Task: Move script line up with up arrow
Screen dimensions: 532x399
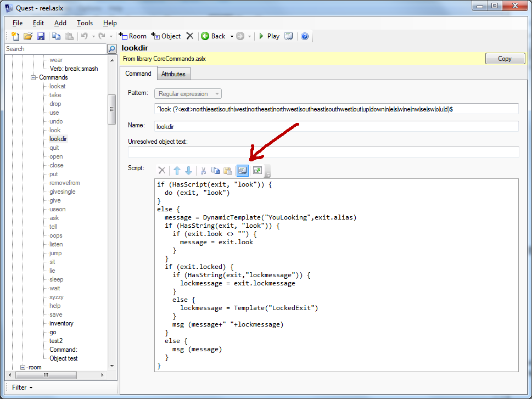Action: coord(177,171)
